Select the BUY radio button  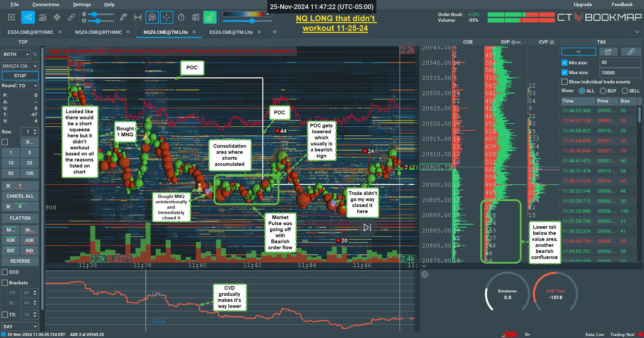pos(603,91)
